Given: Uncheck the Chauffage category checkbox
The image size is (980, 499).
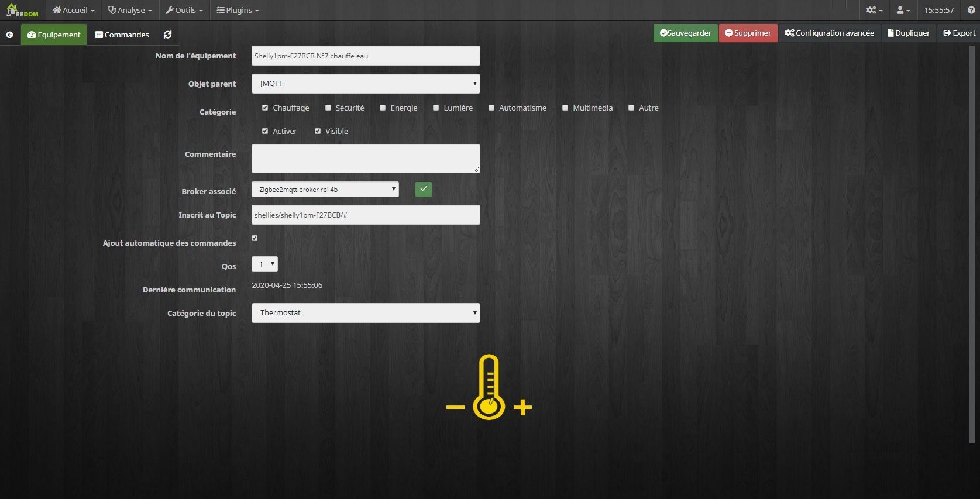Looking at the screenshot, I should (265, 108).
